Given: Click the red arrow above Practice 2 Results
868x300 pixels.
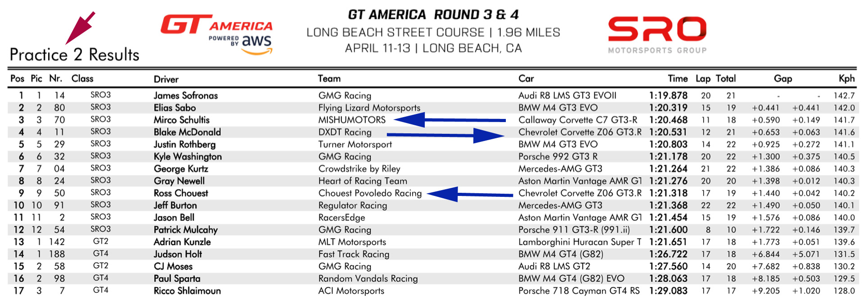Looking at the screenshot, I should click(x=81, y=28).
